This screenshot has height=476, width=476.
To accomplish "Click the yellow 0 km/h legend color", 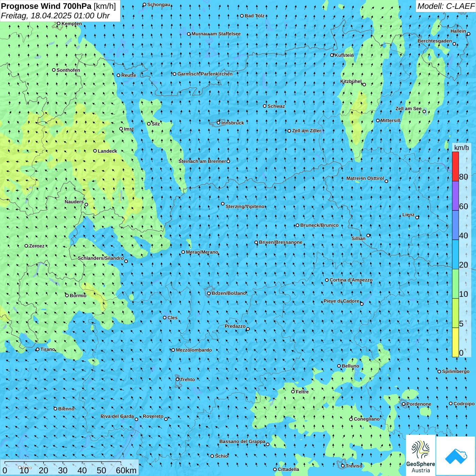I will pyautogui.click(x=455, y=342).
